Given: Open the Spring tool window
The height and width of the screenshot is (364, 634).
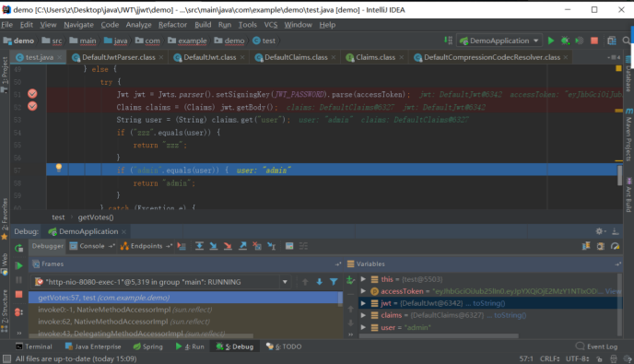Looking at the screenshot, I should point(148,346).
